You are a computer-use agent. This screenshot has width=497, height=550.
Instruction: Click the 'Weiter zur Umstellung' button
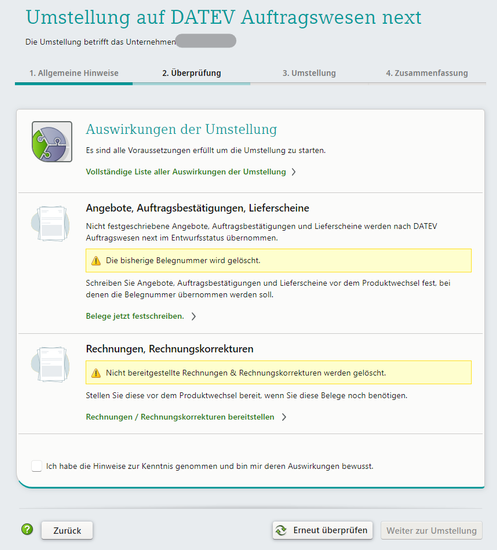[x=431, y=530]
